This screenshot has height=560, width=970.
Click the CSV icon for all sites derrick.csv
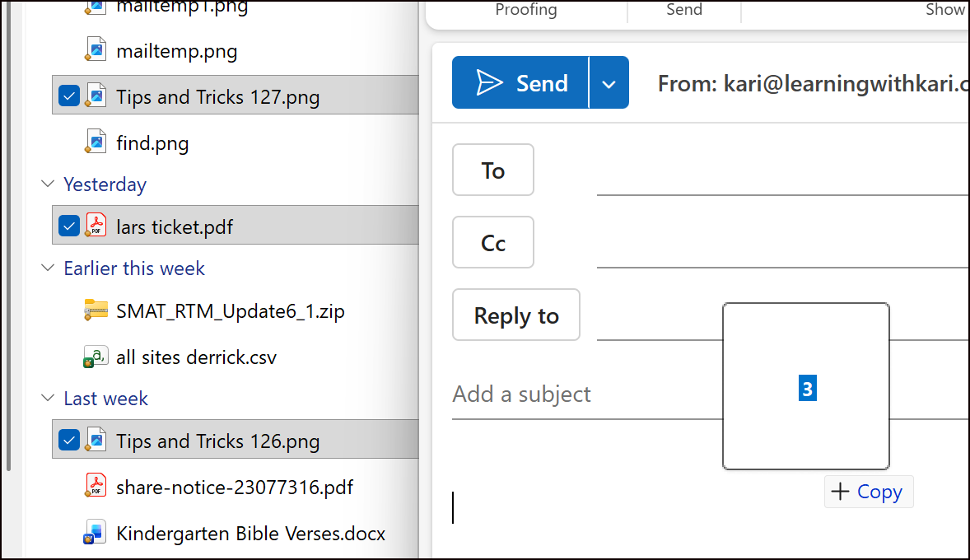[x=96, y=357]
